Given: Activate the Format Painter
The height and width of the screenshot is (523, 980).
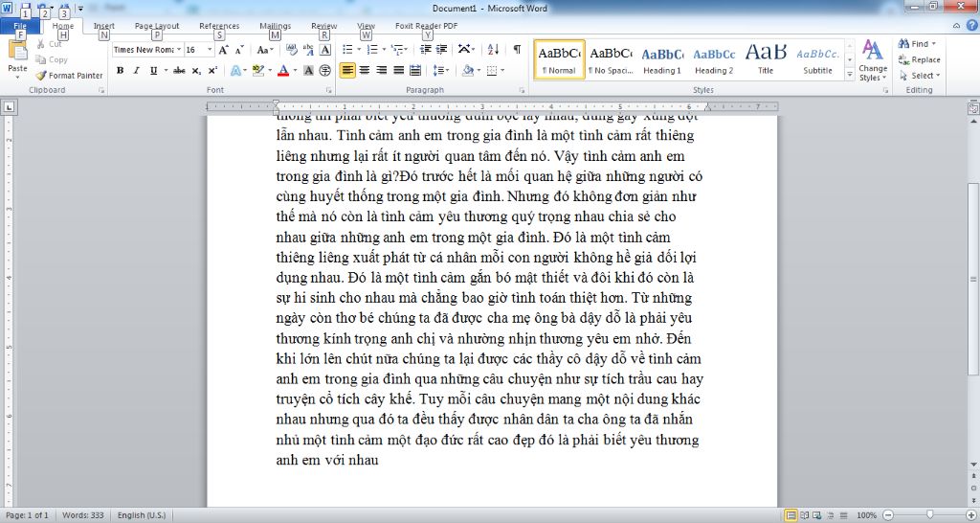Looking at the screenshot, I should tap(69, 75).
